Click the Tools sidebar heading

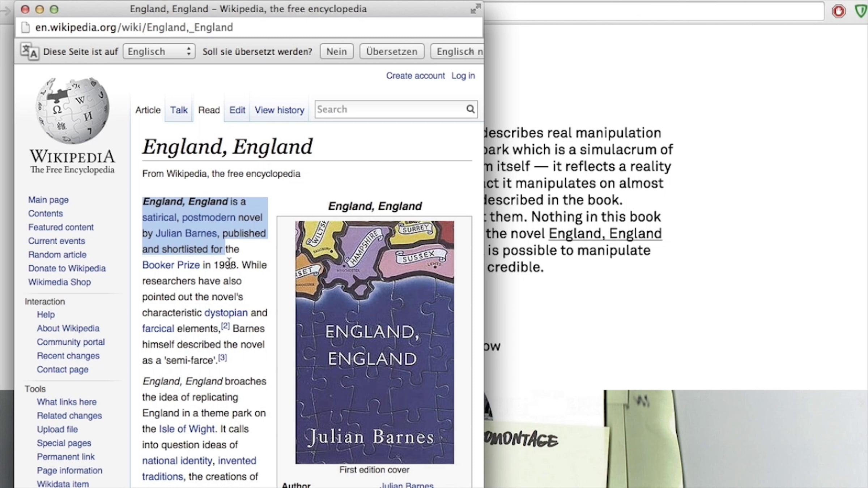[x=35, y=389]
